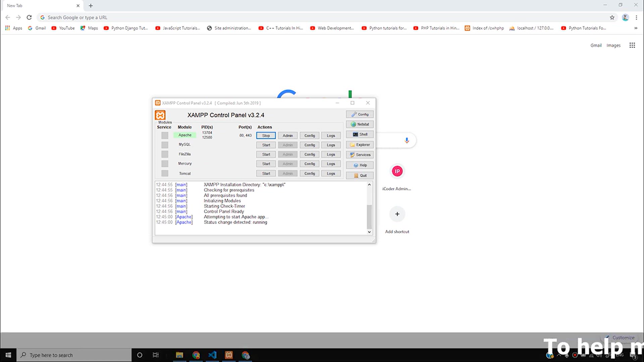
Task: Open Help in XAMPP side panel
Action: point(360,165)
